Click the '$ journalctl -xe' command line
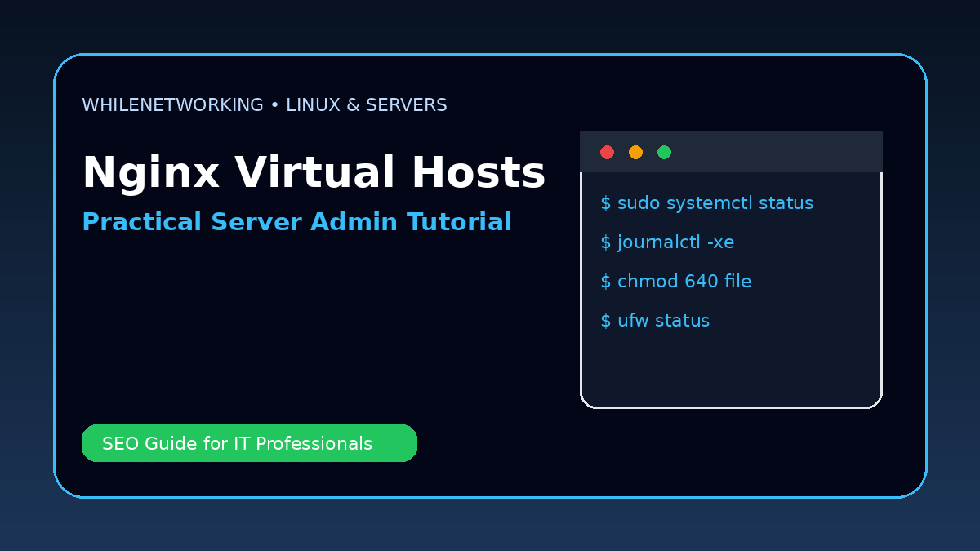The image size is (980, 551). coord(667,242)
